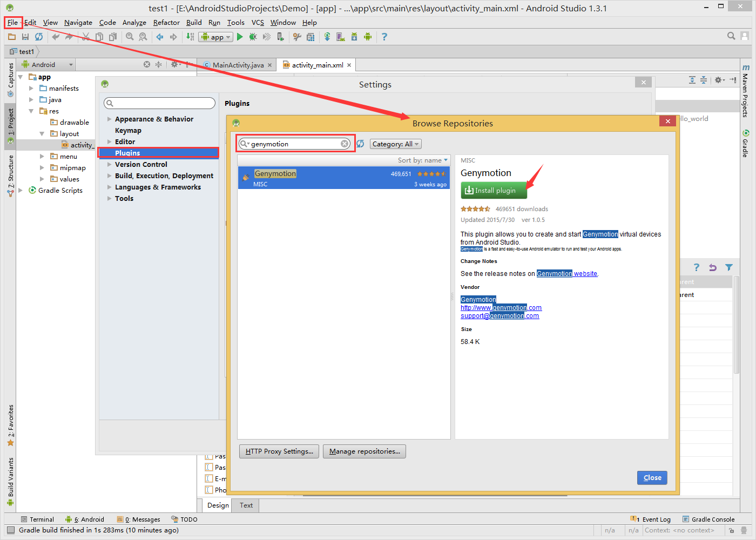
Task: Expand Appearance & Behavior settings
Action: 110,119
